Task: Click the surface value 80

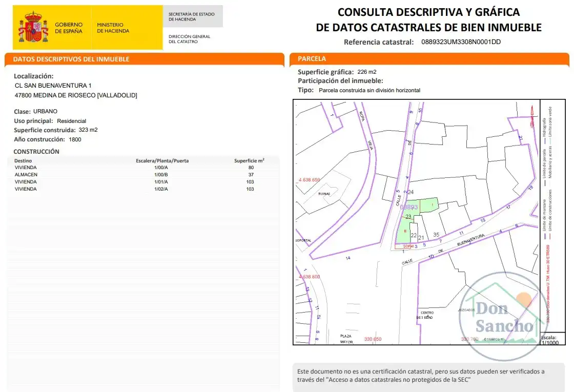Action: click(251, 168)
